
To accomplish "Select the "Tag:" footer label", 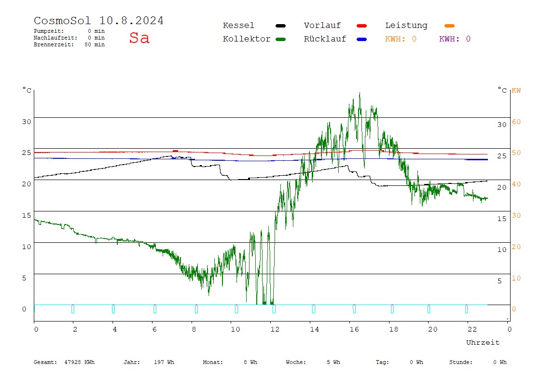I will (x=382, y=362).
